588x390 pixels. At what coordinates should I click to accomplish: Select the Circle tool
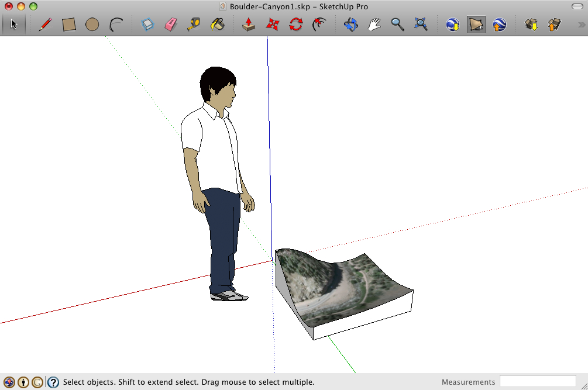(92, 25)
